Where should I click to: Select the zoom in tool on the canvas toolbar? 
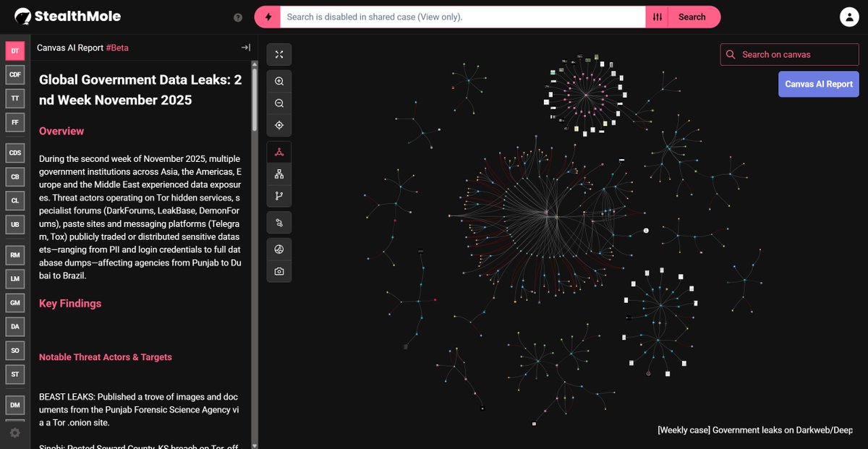[x=278, y=81]
